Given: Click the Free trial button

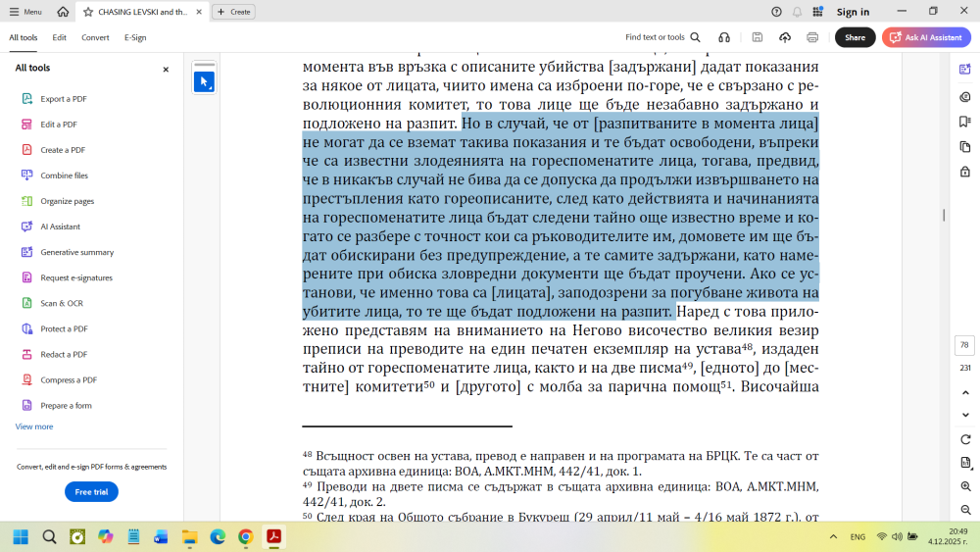Looking at the screenshot, I should click(91, 492).
